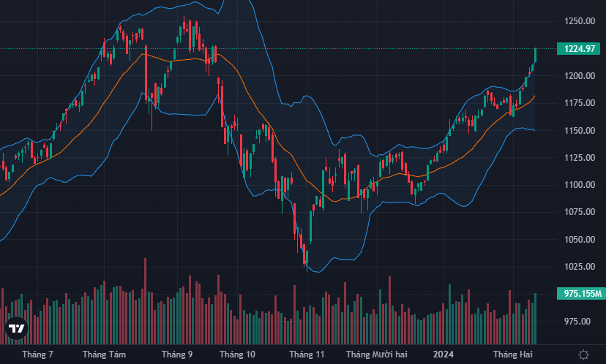This screenshot has width=606, height=364.
Task: Click the '2024' year axis label
Action: (x=442, y=354)
